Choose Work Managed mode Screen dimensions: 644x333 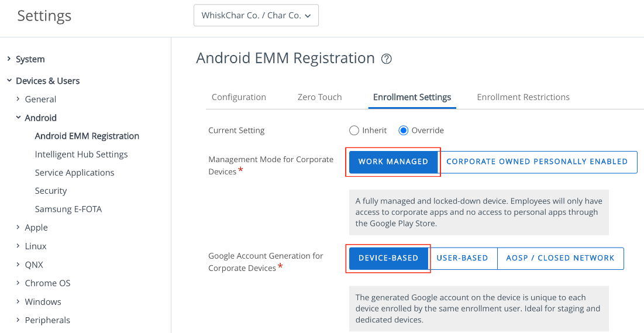(393, 162)
